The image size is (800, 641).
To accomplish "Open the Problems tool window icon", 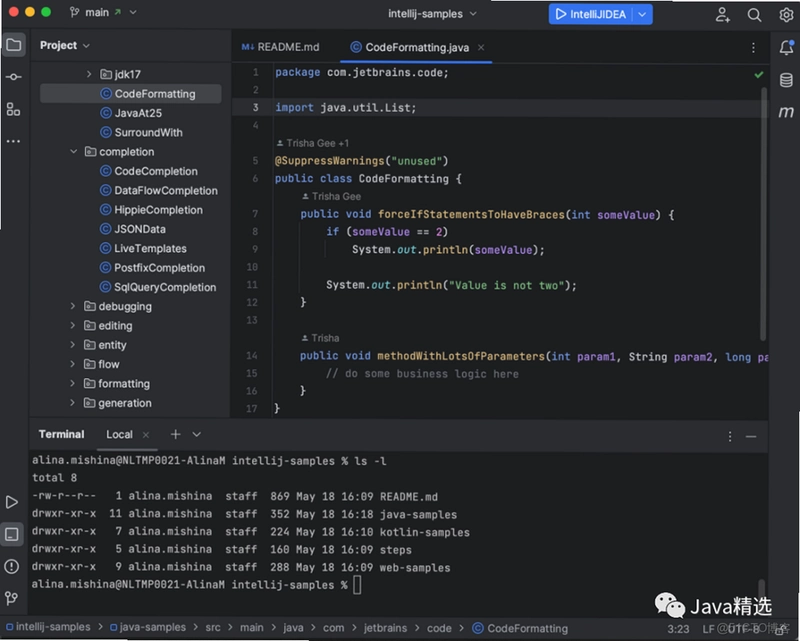I will click(12, 566).
